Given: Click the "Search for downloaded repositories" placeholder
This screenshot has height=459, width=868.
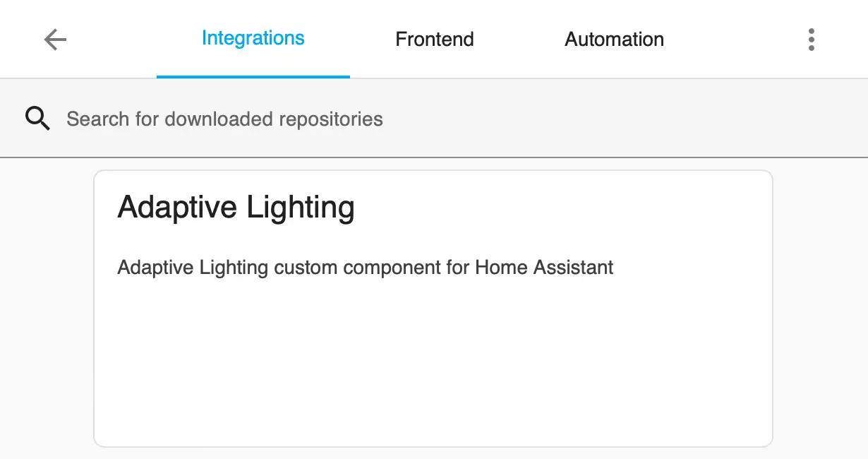Looking at the screenshot, I should [224, 119].
